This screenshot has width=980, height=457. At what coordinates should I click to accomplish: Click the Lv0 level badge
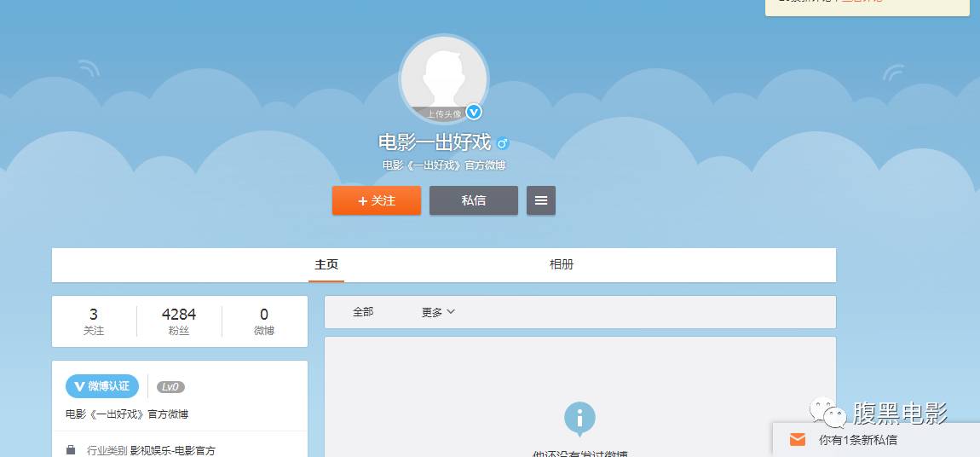pyautogui.click(x=170, y=387)
